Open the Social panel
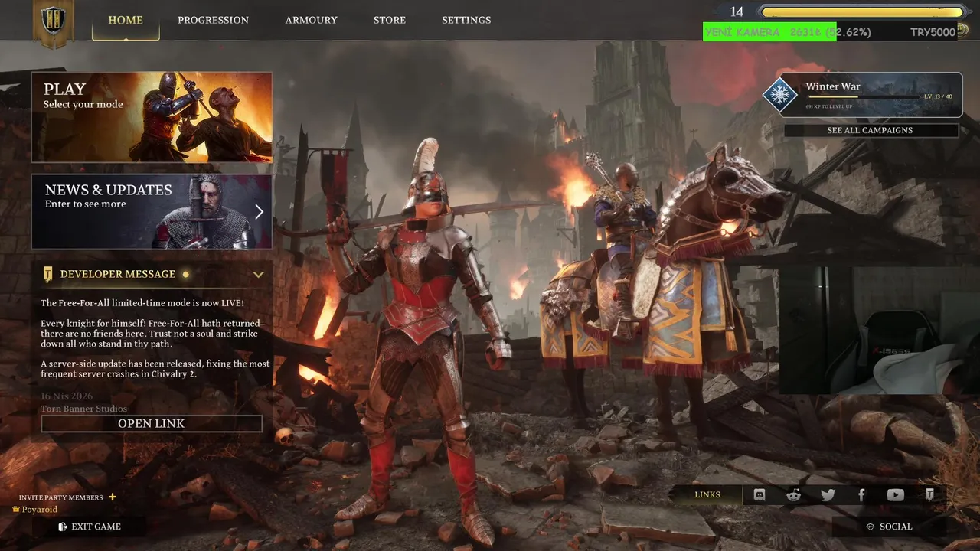Viewport: 980px width, 551px height. 889,527
